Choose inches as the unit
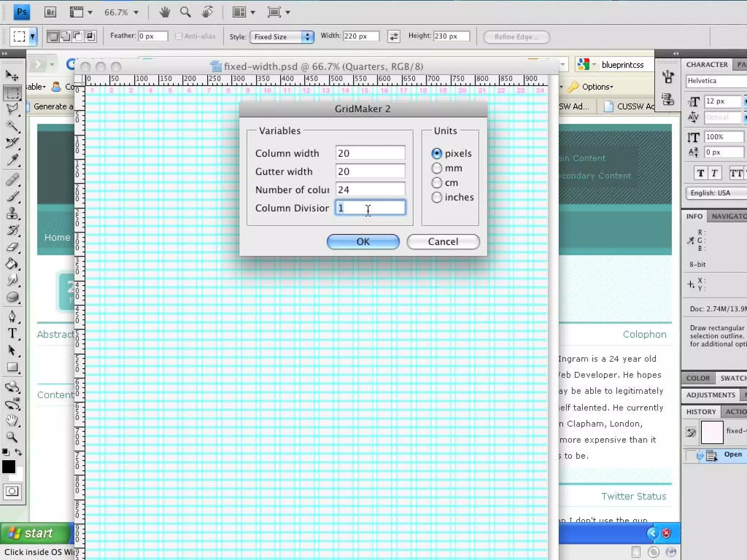This screenshot has width=747, height=560. [x=437, y=198]
